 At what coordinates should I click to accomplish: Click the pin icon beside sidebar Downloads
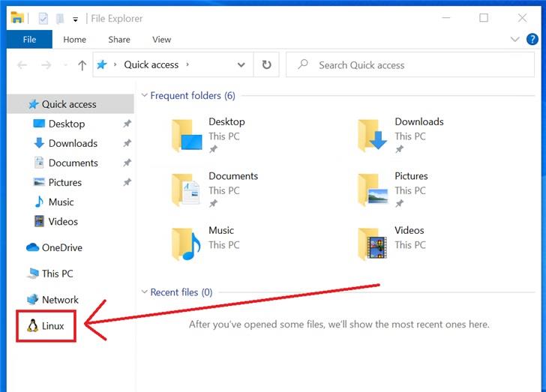[x=127, y=143]
